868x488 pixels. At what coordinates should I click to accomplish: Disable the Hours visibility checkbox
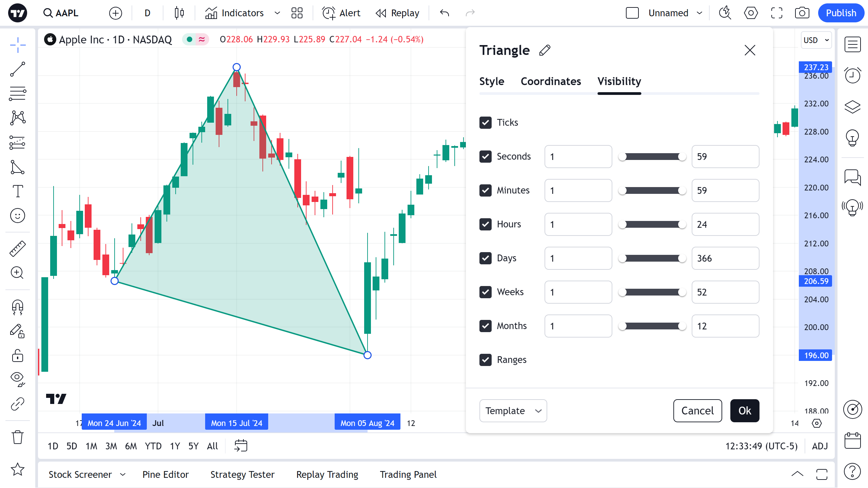point(486,224)
